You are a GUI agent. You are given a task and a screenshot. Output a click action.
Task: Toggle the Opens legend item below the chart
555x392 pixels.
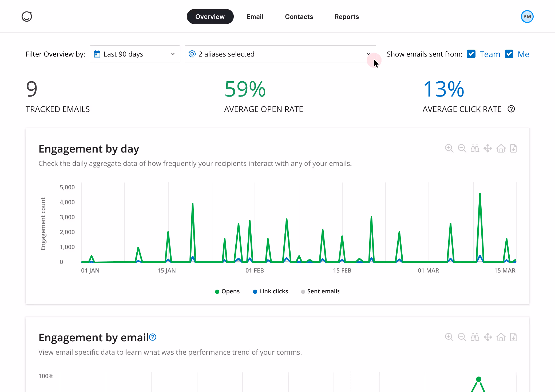227,291
